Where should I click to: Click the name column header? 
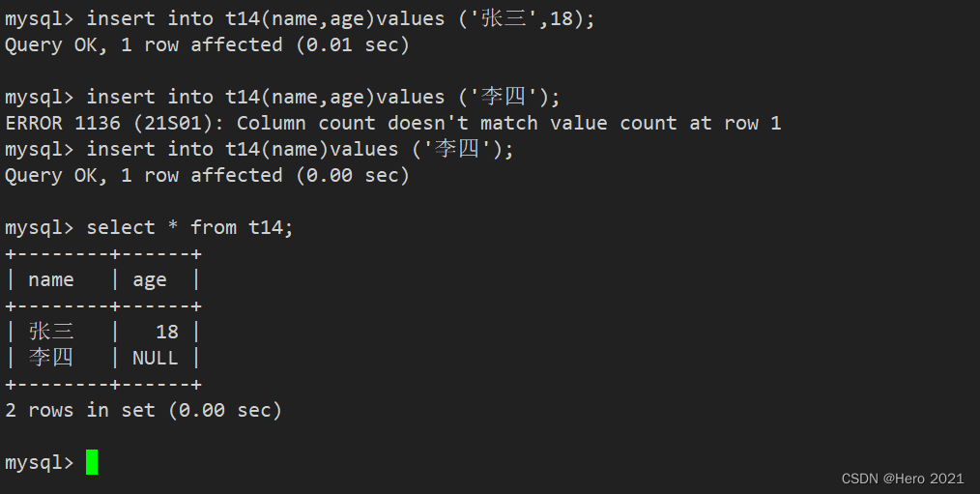click(50, 280)
